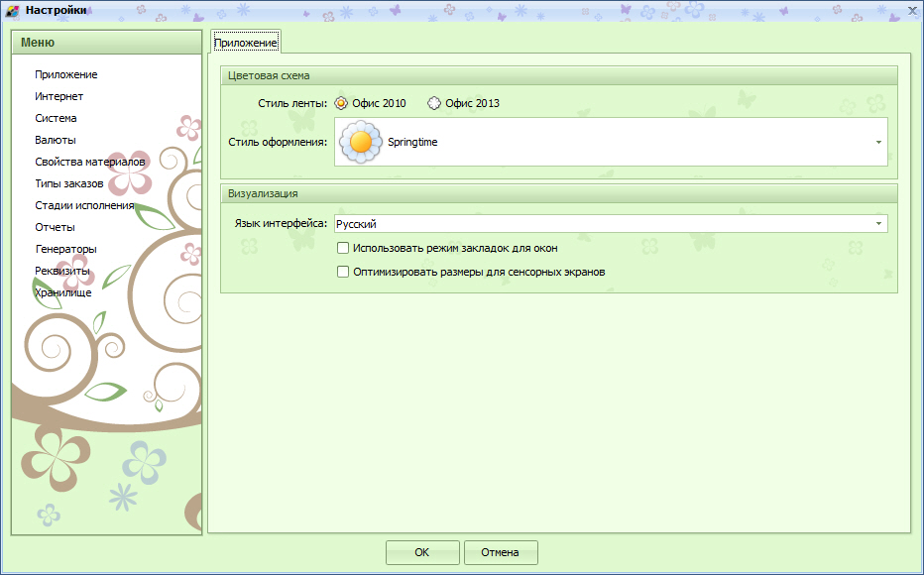Enable Оптимизировать размеры для сенсорных экранов
924x575 pixels.
pos(343,272)
